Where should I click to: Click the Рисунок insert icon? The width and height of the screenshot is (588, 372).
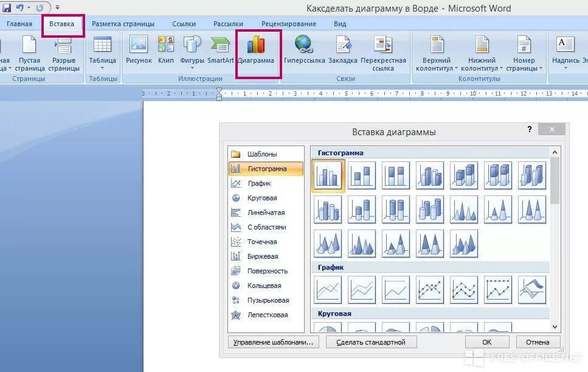(x=139, y=49)
